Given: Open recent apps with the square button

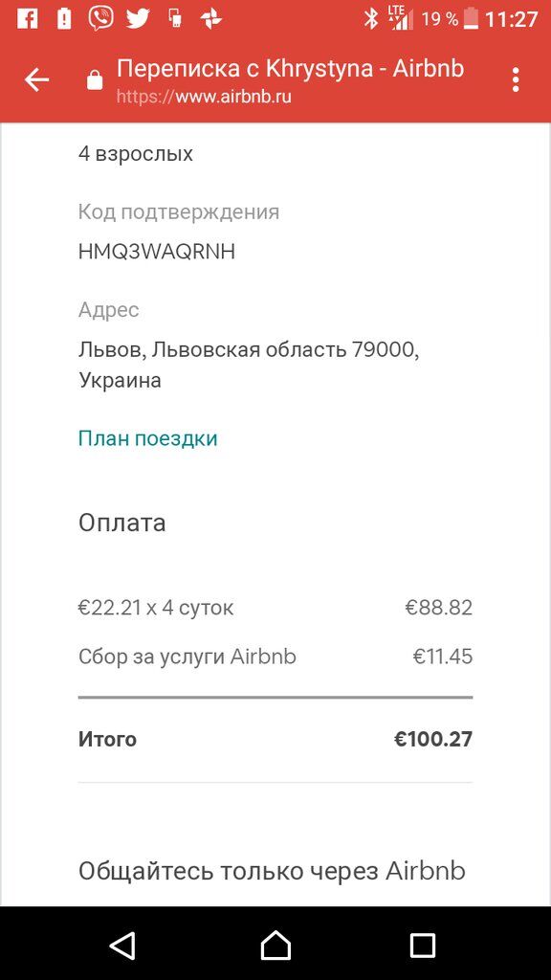Looking at the screenshot, I should point(422,944).
